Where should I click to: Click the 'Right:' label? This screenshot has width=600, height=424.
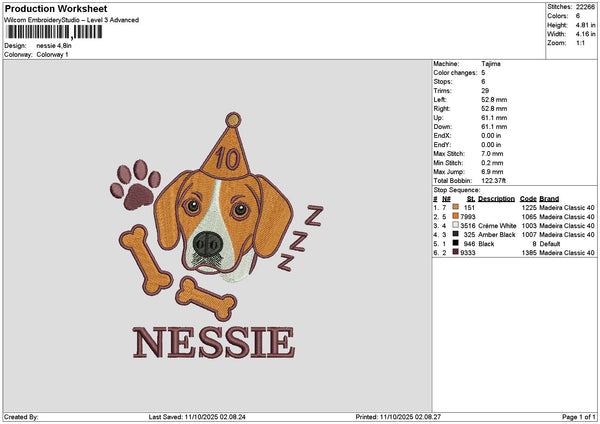(442, 109)
